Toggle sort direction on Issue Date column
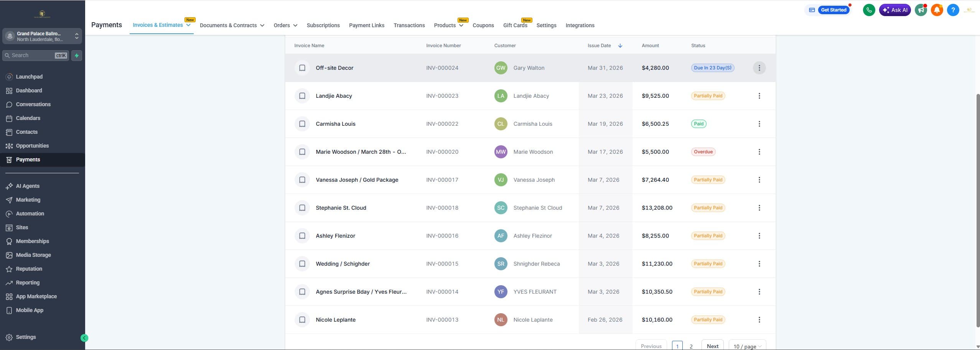Screen dimensions: 980x350 tap(620, 45)
